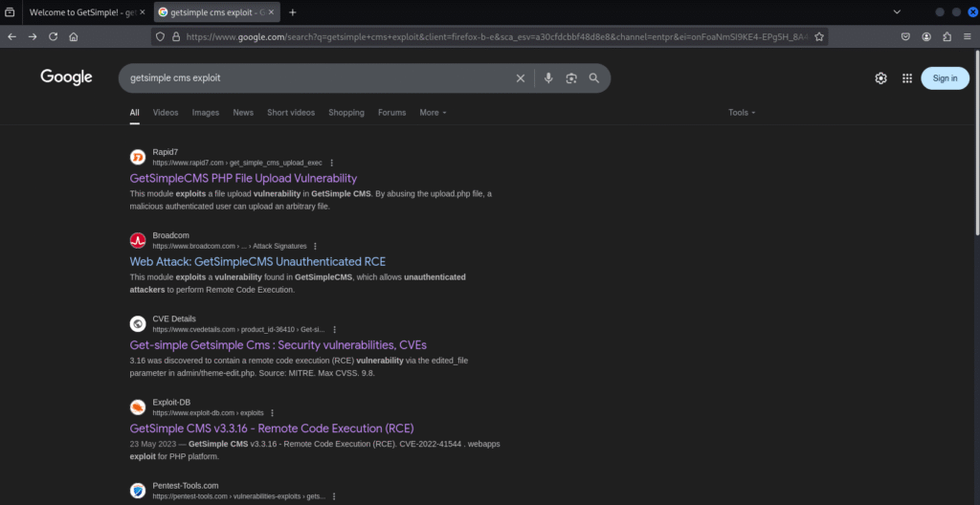Open the Firefox hamburger menu
This screenshot has height=505, width=980.
coord(968,37)
